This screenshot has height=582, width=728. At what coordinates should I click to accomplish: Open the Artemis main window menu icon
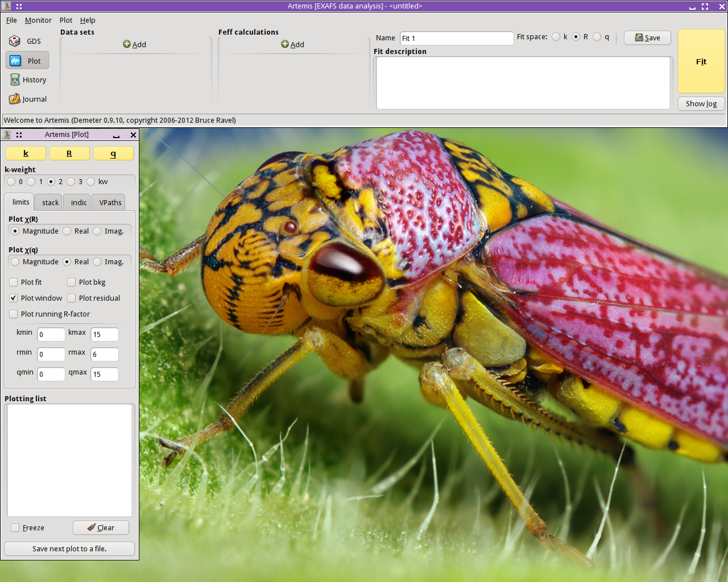click(6, 6)
